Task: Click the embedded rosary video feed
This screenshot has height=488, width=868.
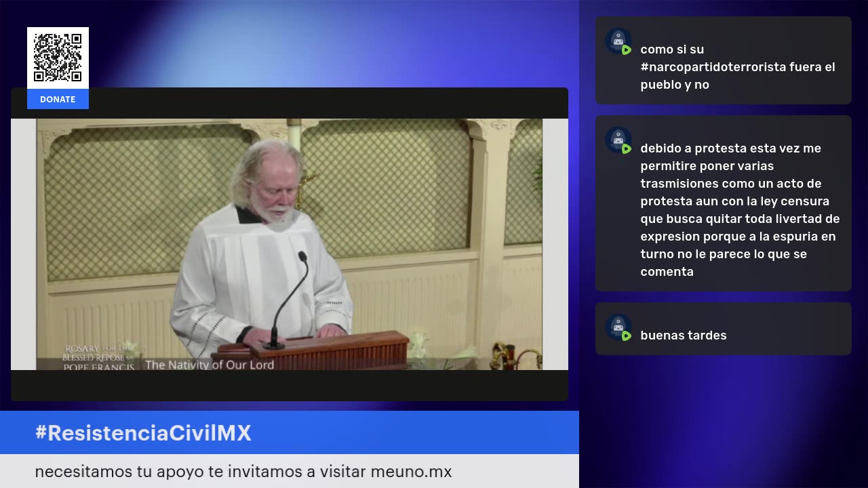Action: pyautogui.click(x=290, y=244)
